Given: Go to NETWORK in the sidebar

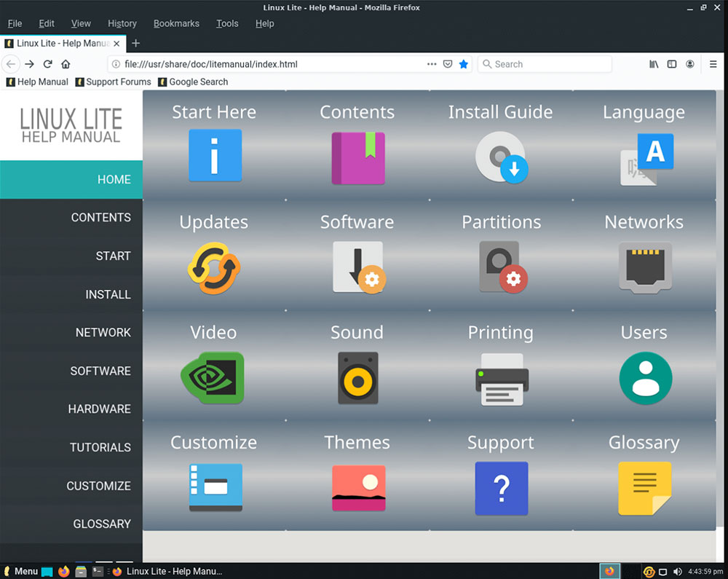Looking at the screenshot, I should [71, 332].
